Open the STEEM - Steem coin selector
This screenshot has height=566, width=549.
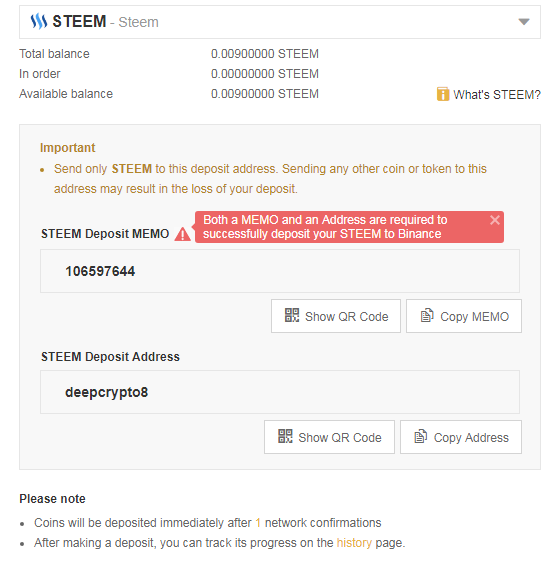(280, 22)
